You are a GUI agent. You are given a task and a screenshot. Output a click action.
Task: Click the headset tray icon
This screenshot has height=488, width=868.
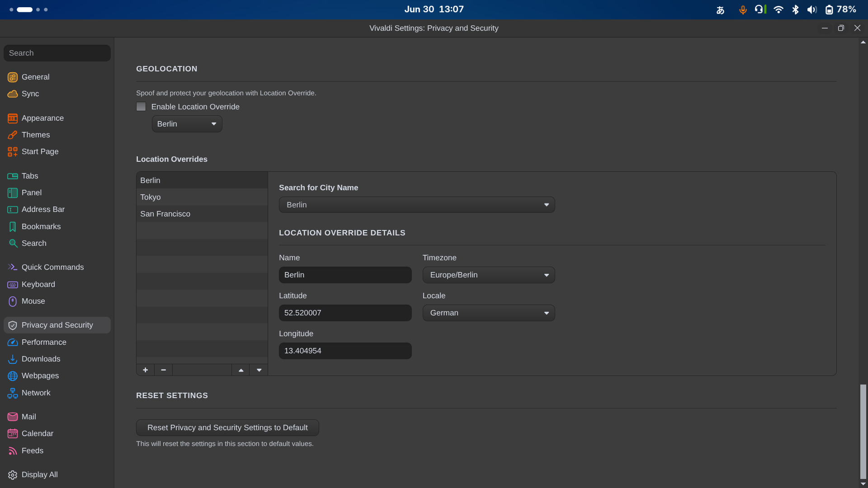click(760, 9)
